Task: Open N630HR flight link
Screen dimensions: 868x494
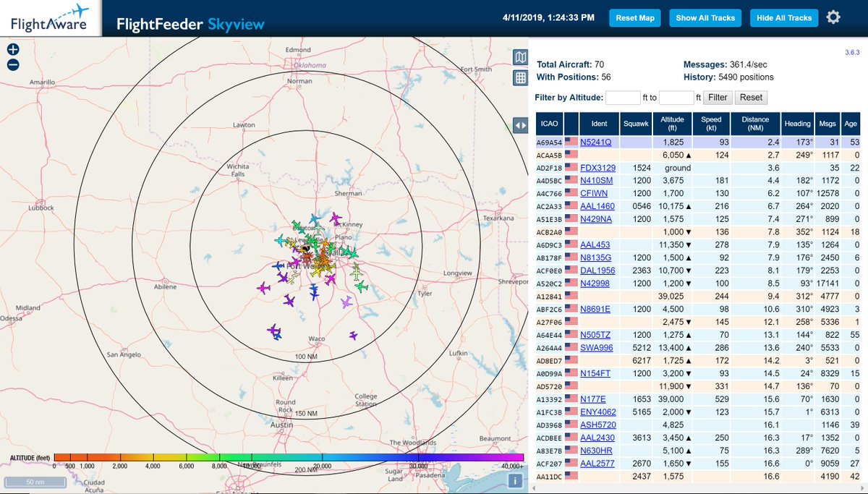Action: tap(596, 450)
